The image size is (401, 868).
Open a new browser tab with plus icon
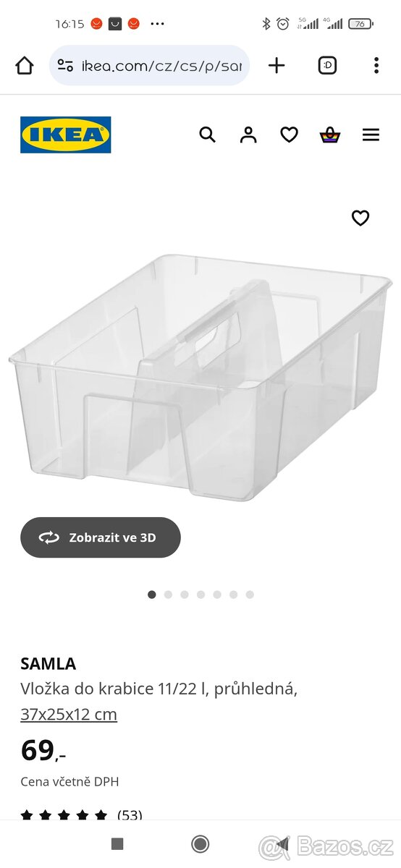click(277, 66)
